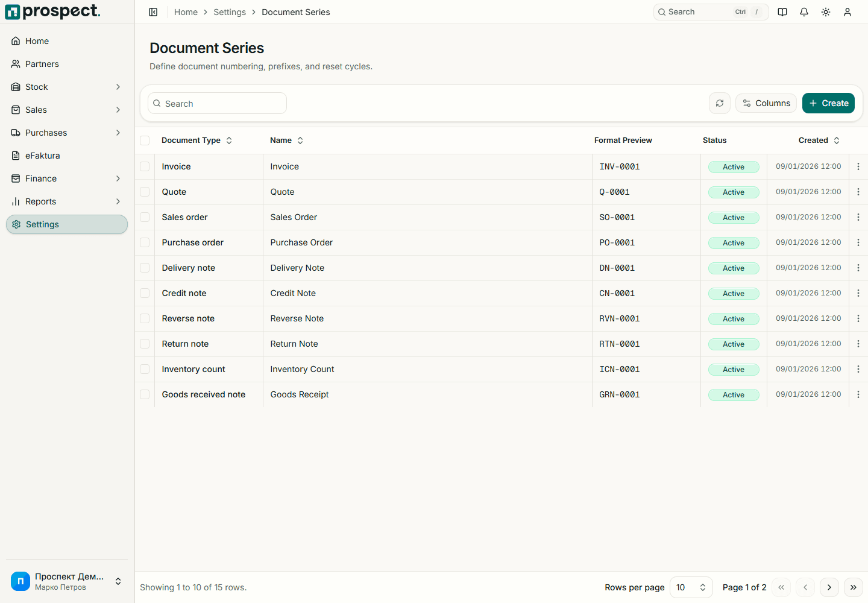Click the Inventory Count name cell
This screenshot has width=868, height=603.
(x=302, y=369)
